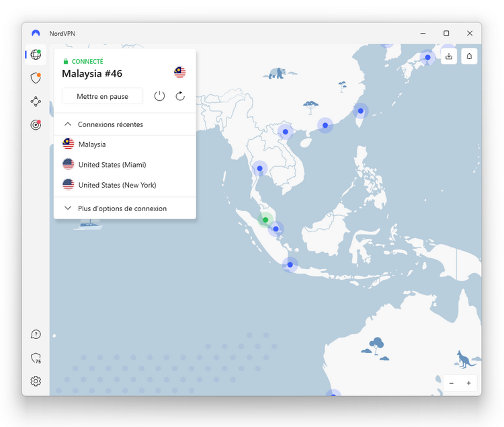Click the green connected Malaysia map marker
The width and height of the screenshot is (504, 427).
coord(265,220)
